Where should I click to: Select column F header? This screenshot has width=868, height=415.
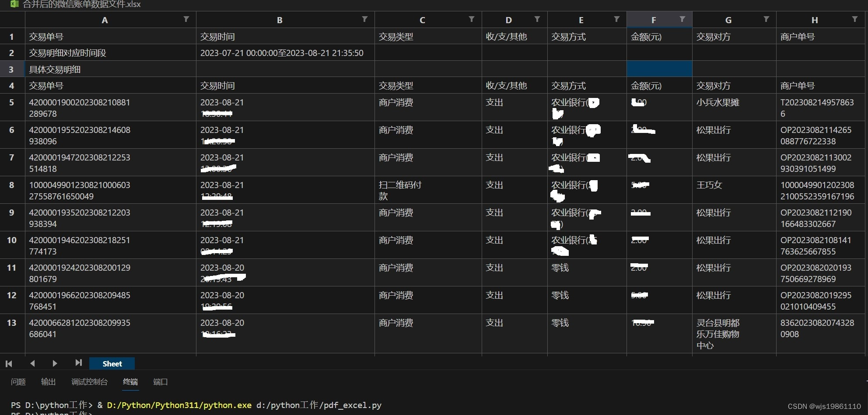(x=654, y=20)
